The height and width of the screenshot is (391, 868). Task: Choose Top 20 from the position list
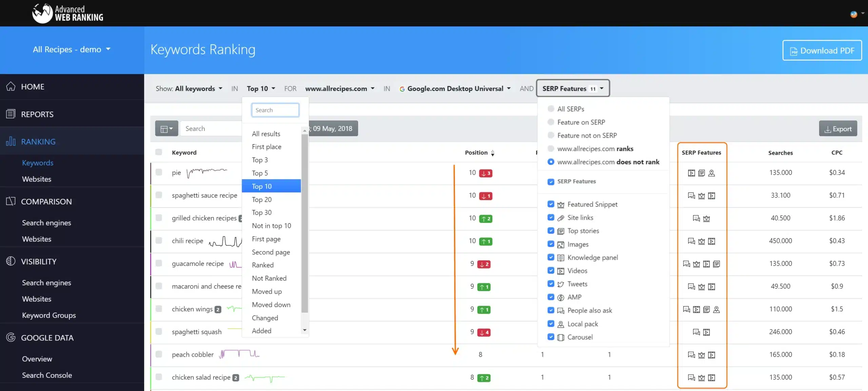[261, 199]
